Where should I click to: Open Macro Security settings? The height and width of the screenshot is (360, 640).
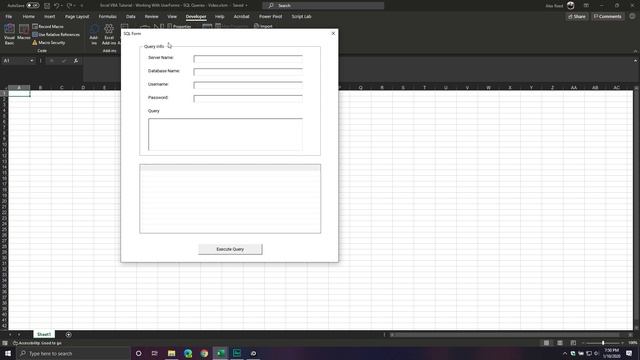tap(49, 42)
